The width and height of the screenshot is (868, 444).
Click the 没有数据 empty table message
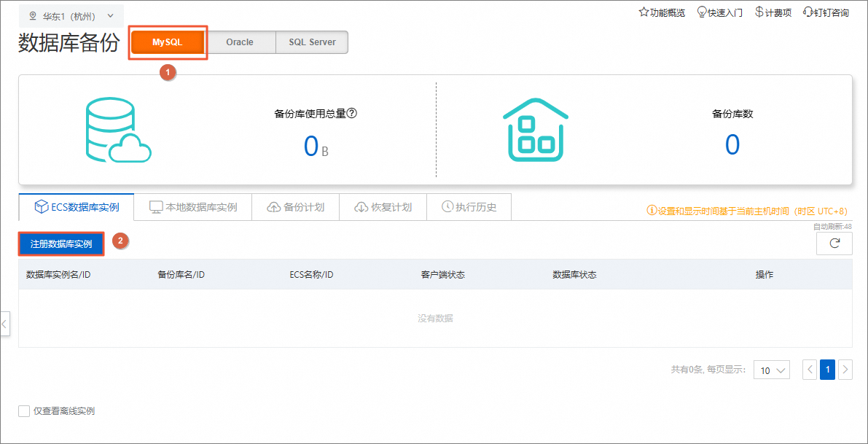click(436, 319)
